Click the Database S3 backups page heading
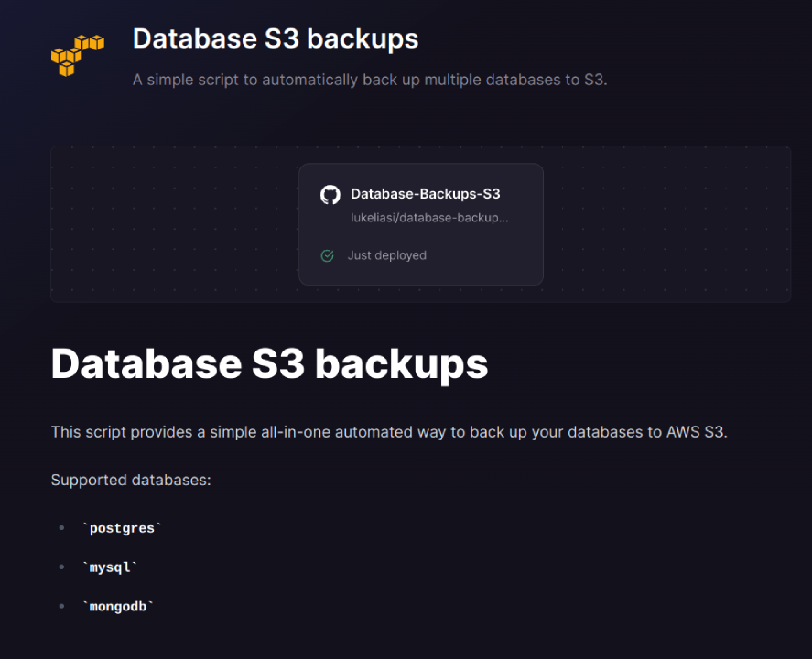 click(x=276, y=38)
